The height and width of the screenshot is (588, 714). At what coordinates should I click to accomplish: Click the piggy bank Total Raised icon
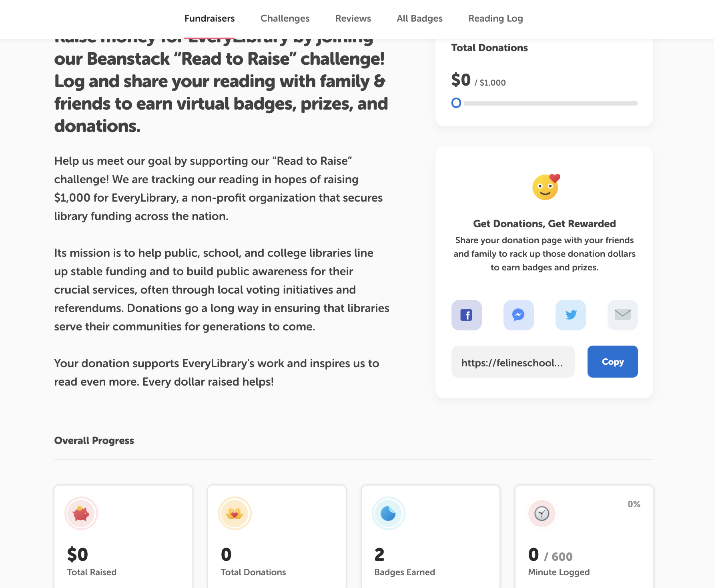click(x=81, y=513)
